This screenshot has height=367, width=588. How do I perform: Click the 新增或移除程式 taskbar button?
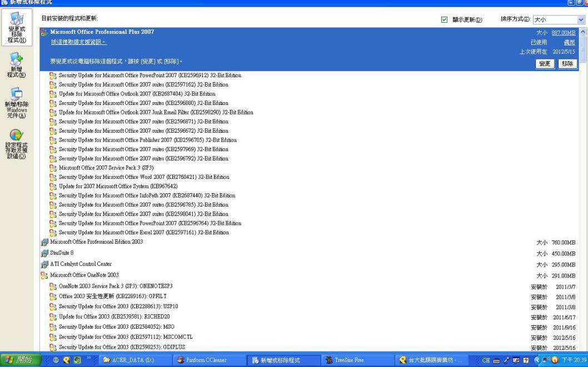click(284, 360)
